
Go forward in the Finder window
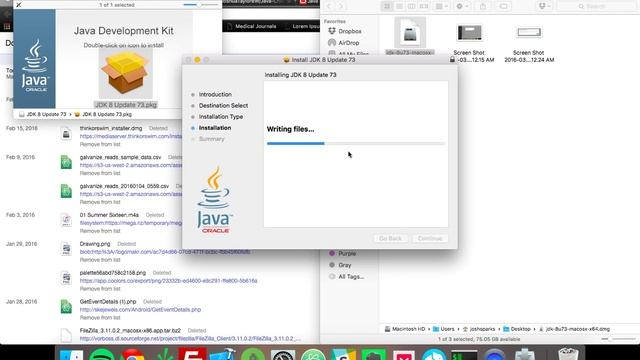(x=340, y=6)
